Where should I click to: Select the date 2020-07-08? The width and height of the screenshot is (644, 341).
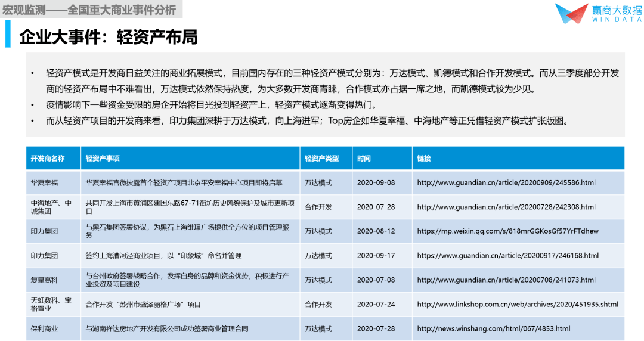(x=376, y=280)
